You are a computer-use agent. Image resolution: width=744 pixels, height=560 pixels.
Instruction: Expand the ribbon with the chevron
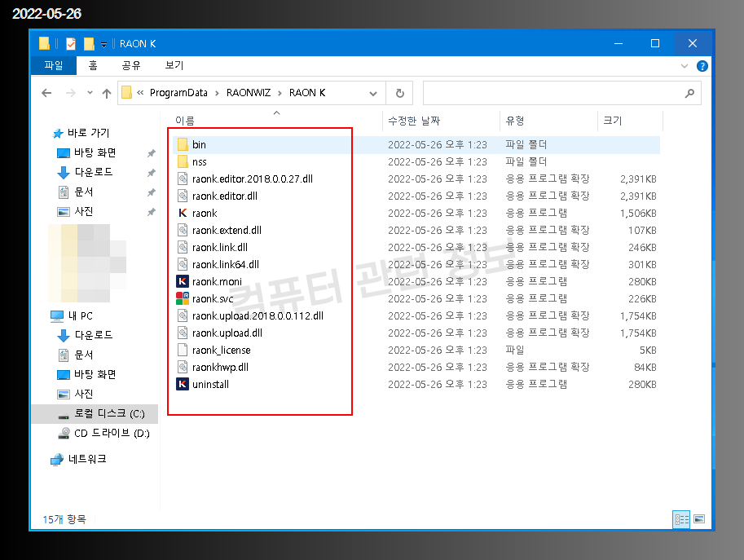[685, 66]
